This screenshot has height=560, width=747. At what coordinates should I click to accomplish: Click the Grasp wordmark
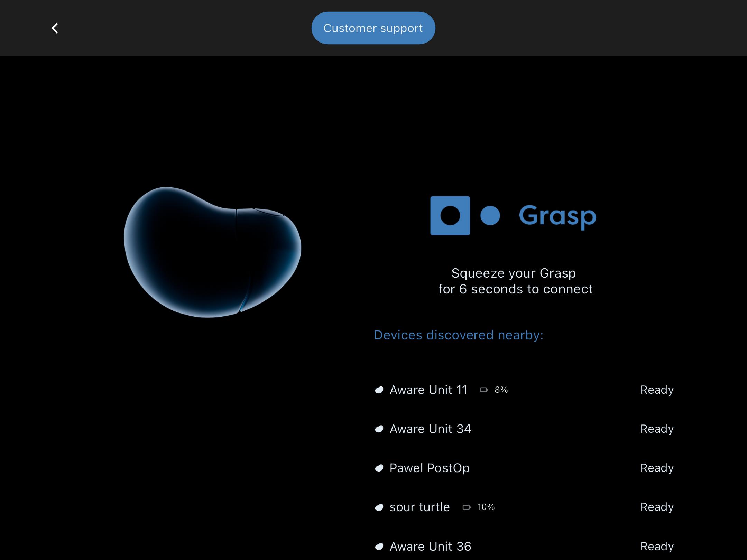click(x=557, y=217)
